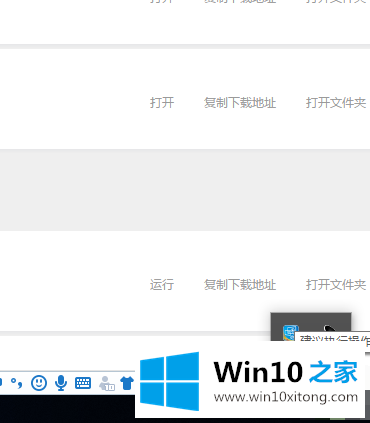370x423 pixels.
Task: Click 打开文件夹 in the 运行 row
Action: tap(336, 285)
